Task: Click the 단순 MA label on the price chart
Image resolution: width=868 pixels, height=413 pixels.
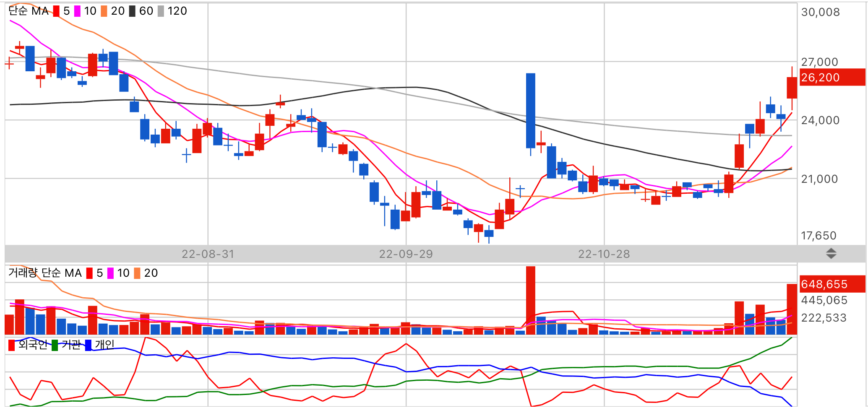Action: (29, 11)
